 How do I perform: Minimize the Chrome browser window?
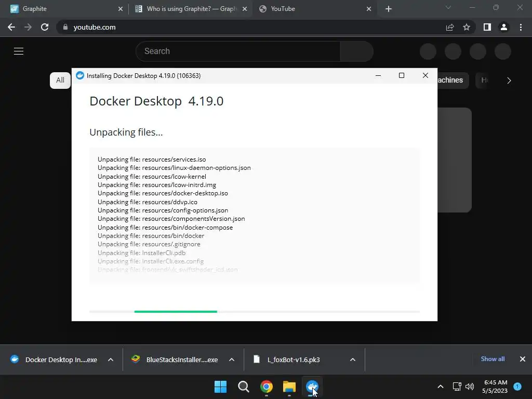472,7
